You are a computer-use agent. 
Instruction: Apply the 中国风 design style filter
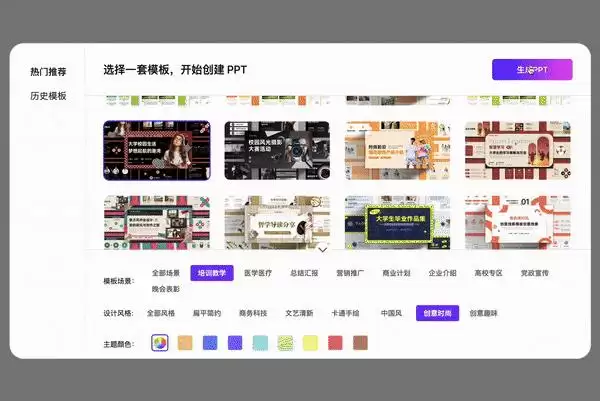click(391, 313)
